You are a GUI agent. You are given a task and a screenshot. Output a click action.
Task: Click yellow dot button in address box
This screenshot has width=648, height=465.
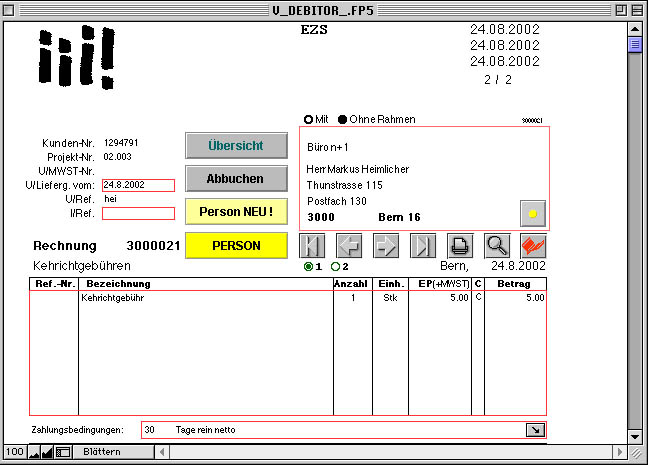point(533,213)
